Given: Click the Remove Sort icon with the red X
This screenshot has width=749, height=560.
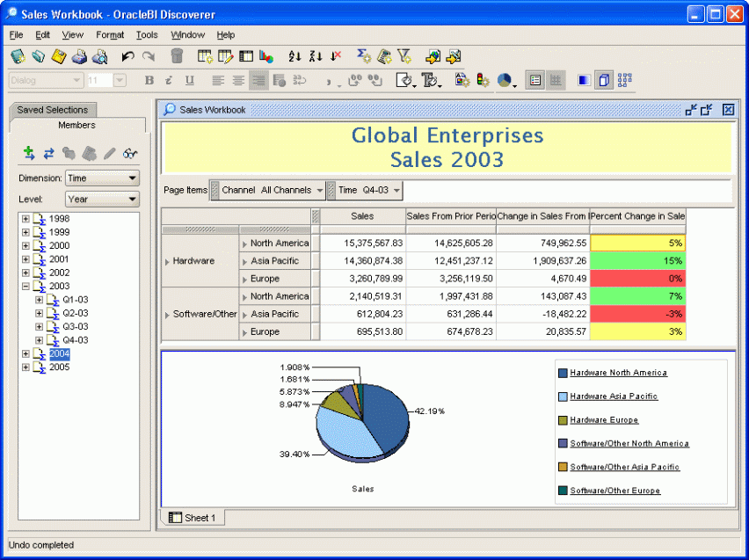Looking at the screenshot, I should (336, 56).
